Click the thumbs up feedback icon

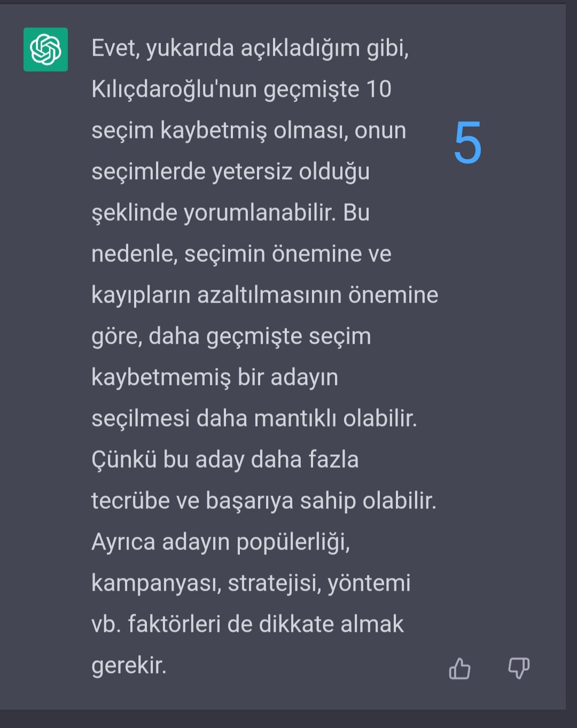[x=459, y=668]
